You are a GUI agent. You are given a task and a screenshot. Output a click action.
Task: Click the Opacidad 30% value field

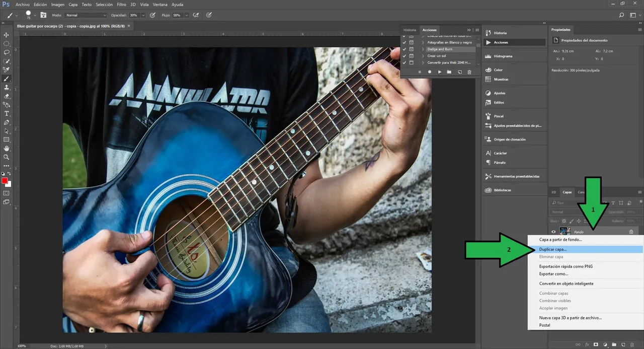[x=134, y=15]
